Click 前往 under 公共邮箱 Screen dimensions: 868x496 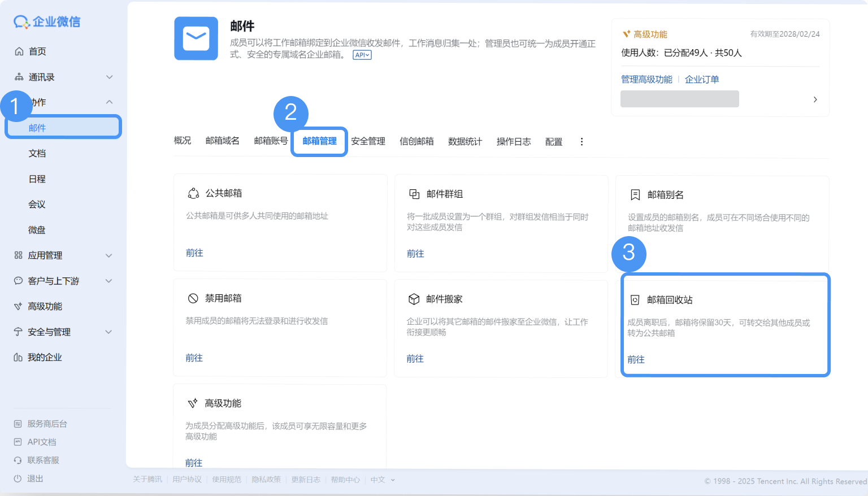tap(194, 253)
